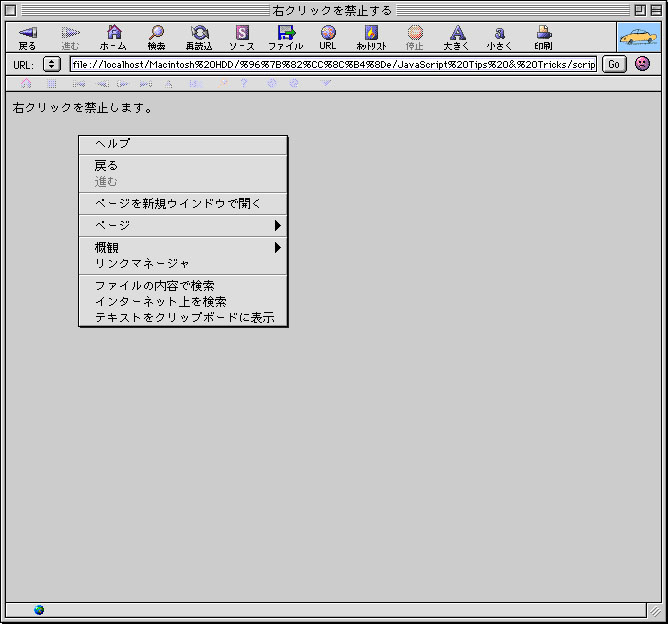This screenshot has width=668, height=624.
Task: Select 進む in the context menu
Action: point(183,182)
